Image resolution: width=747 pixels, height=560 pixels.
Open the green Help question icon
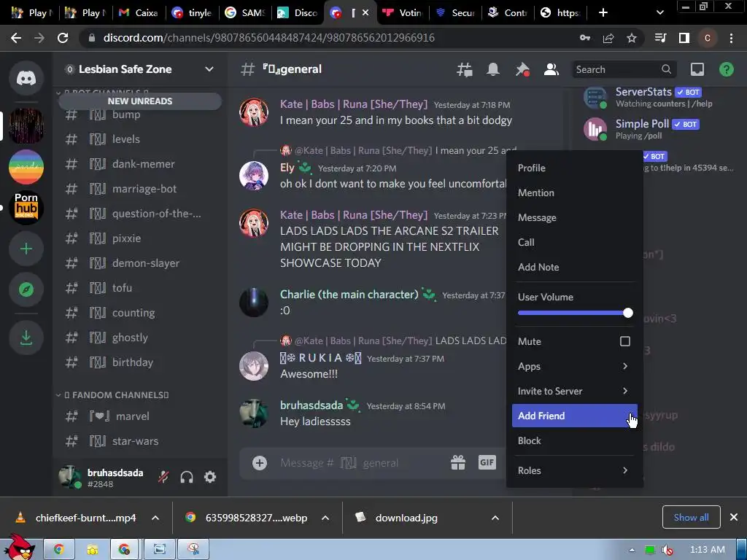(x=726, y=69)
